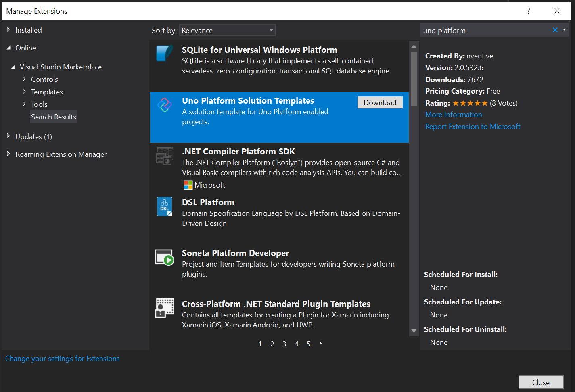This screenshot has width=575, height=392.
Task: Open the More Information link
Action: coord(454,115)
